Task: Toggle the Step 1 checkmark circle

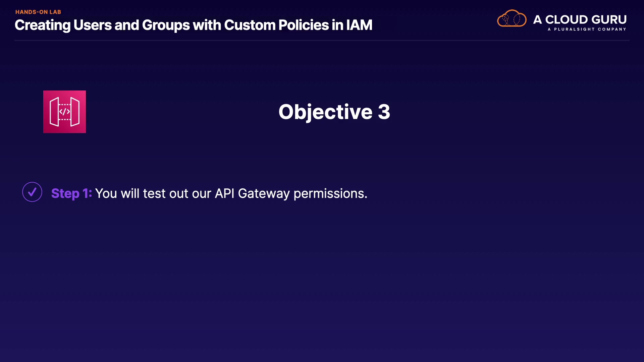Action: (32, 192)
